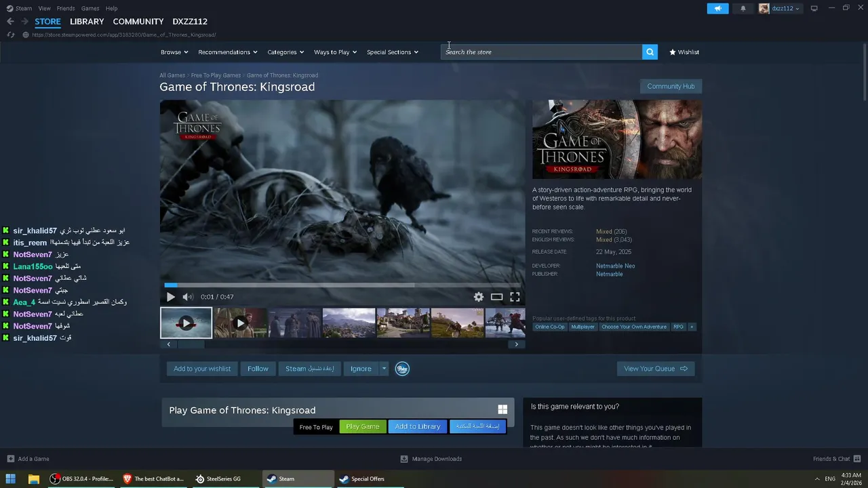Open Big Picture mode icon
This screenshot has width=868, height=488.
[x=814, y=8]
